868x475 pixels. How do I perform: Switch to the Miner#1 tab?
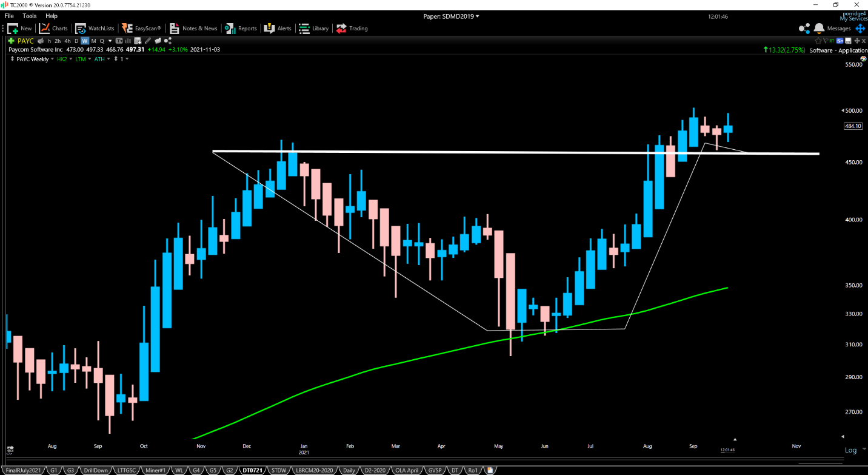coord(156,470)
